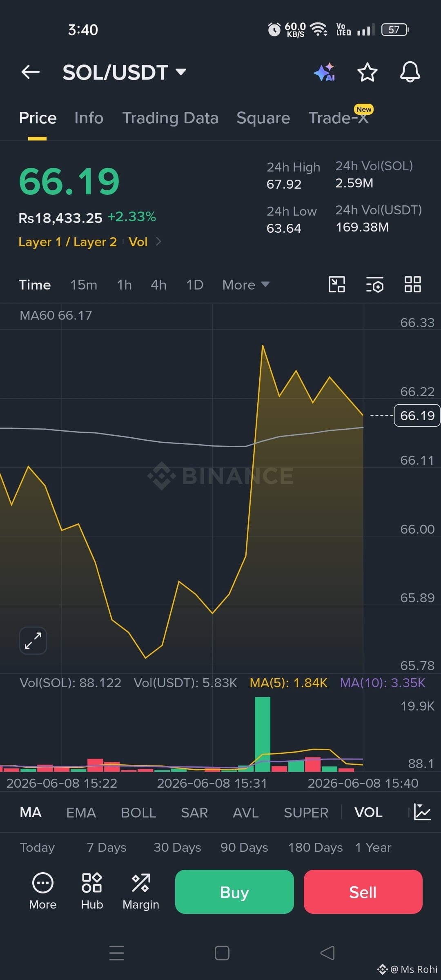Open chart settings icon

pyautogui.click(x=375, y=285)
